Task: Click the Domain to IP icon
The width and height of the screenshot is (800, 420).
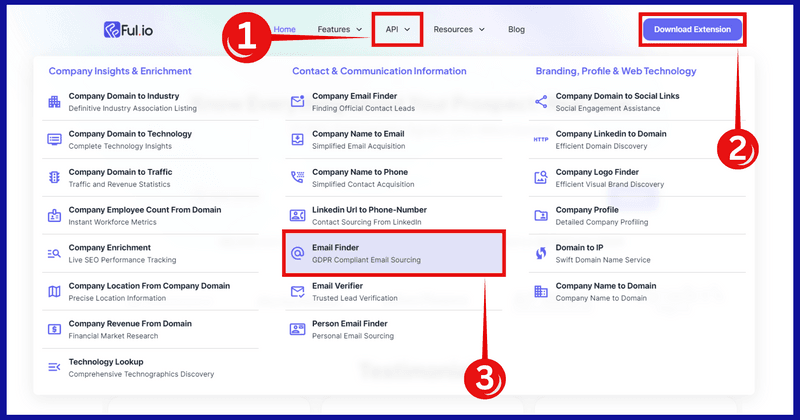Action: point(541,253)
